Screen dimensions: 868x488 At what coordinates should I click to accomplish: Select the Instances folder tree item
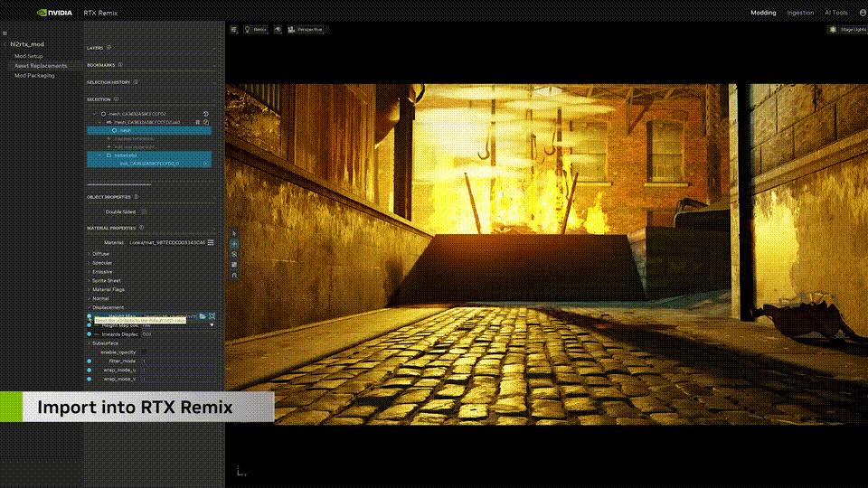tap(149, 155)
